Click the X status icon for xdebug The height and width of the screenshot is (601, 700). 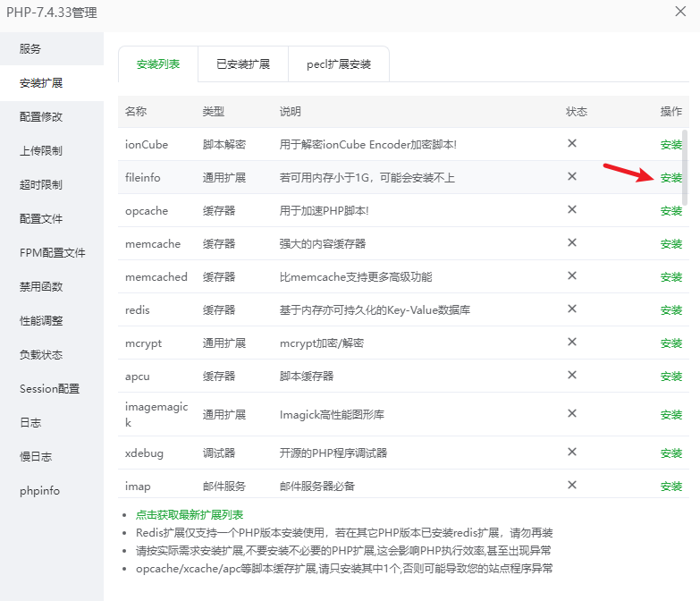click(x=572, y=453)
